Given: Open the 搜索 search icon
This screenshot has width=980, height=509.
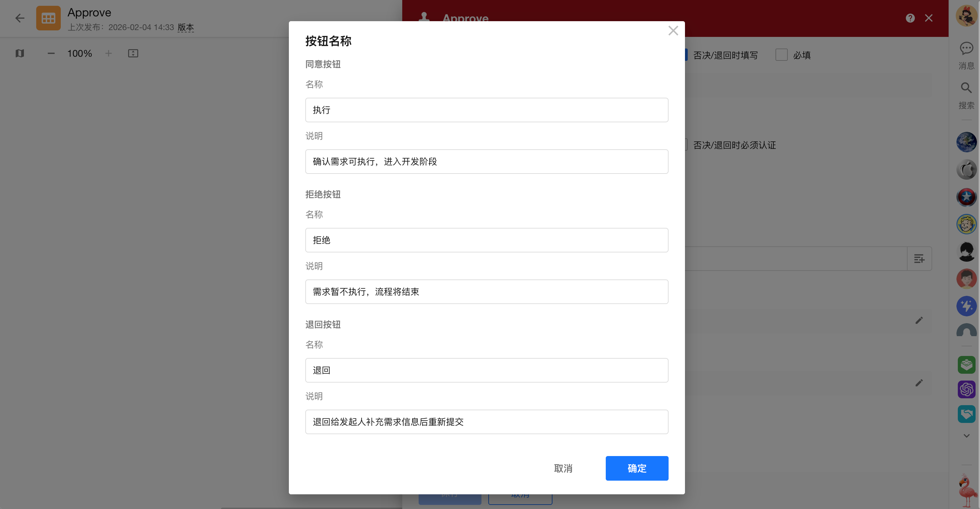Looking at the screenshot, I should [x=966, y=95].
